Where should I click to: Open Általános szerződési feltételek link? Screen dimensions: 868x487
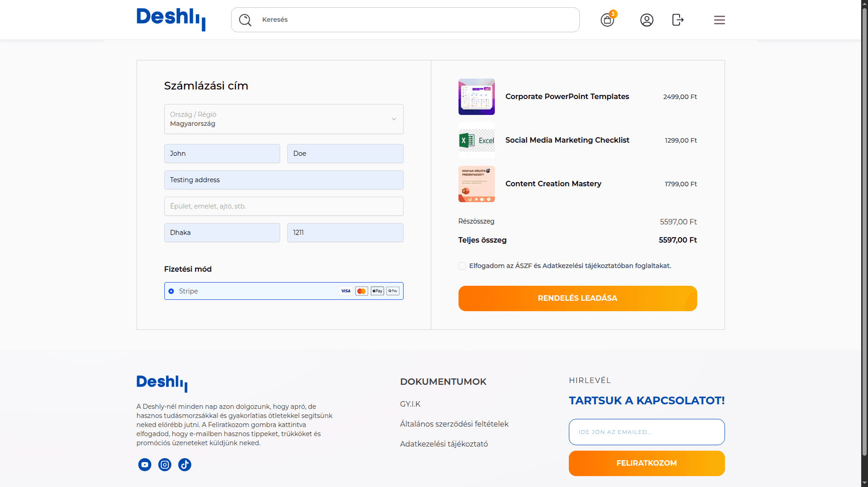(x=454, y=424)
